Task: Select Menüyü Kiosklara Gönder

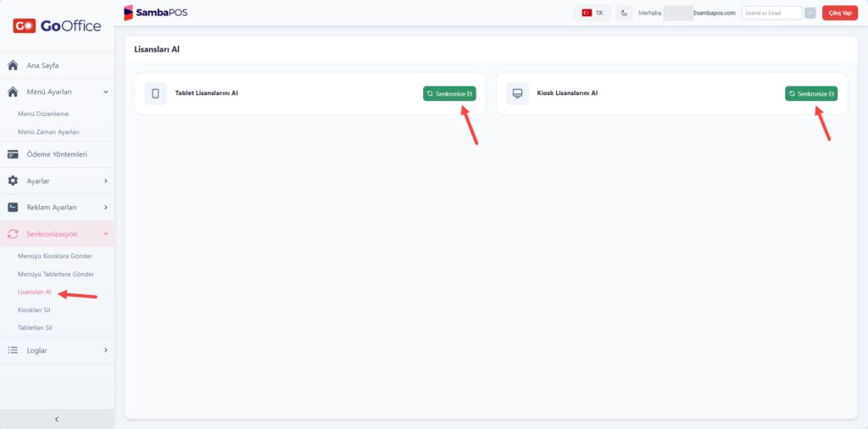Action: pyautogui.click(x=55, y=256)
